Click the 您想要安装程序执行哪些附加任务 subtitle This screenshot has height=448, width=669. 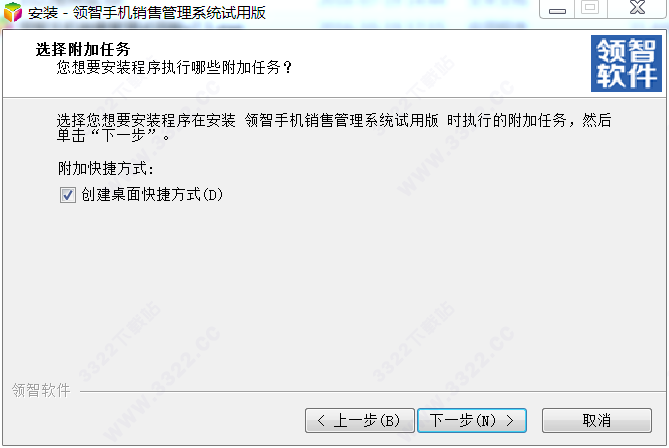(x=175, y=67)
